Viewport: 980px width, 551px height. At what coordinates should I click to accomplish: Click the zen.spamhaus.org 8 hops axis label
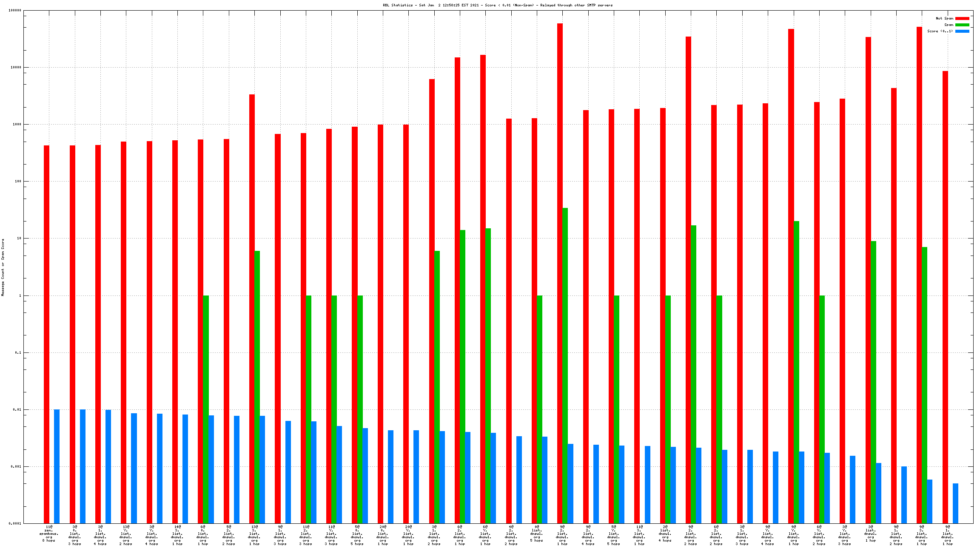(x=49, y=534)
